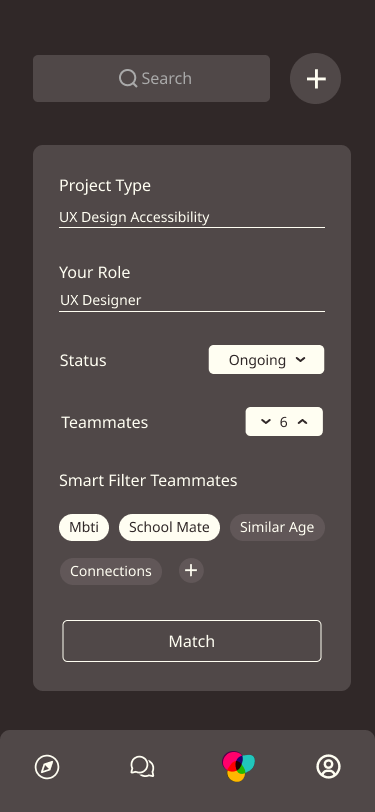
Task: Focus the Search text field
Action: [151, 79]
